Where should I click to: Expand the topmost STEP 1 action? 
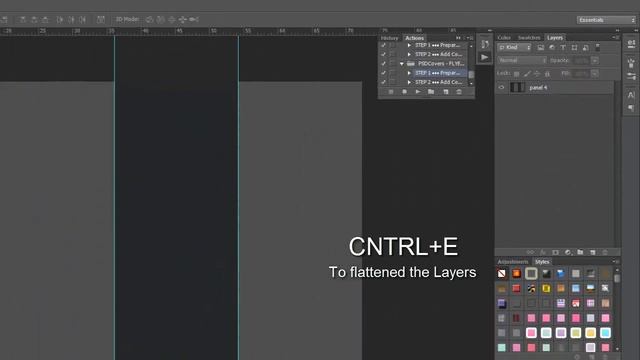(409, 45)
